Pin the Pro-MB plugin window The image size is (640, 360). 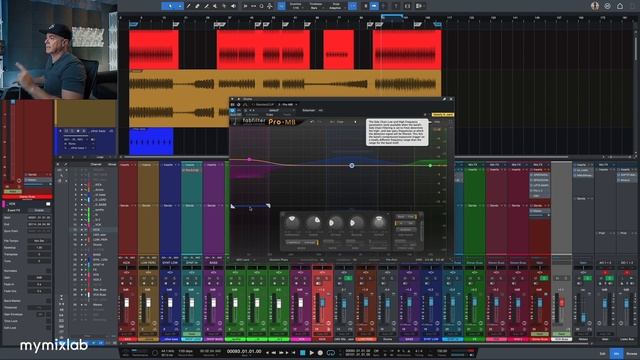coord(444,99)
